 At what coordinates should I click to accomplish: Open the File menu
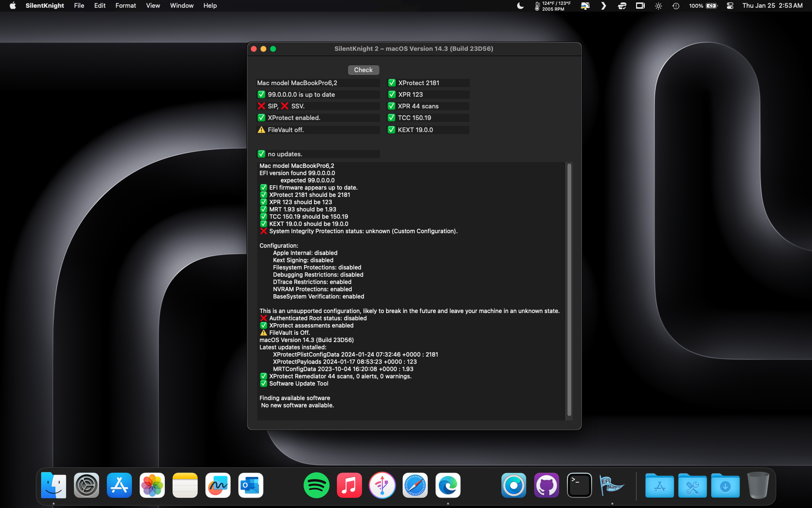tap(79, 6)
